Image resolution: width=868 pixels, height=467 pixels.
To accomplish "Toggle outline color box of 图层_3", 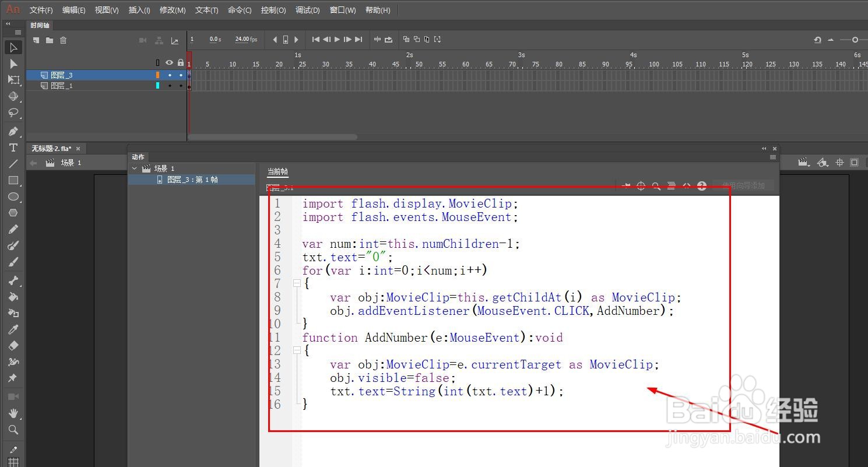I will tap(158, 75).
